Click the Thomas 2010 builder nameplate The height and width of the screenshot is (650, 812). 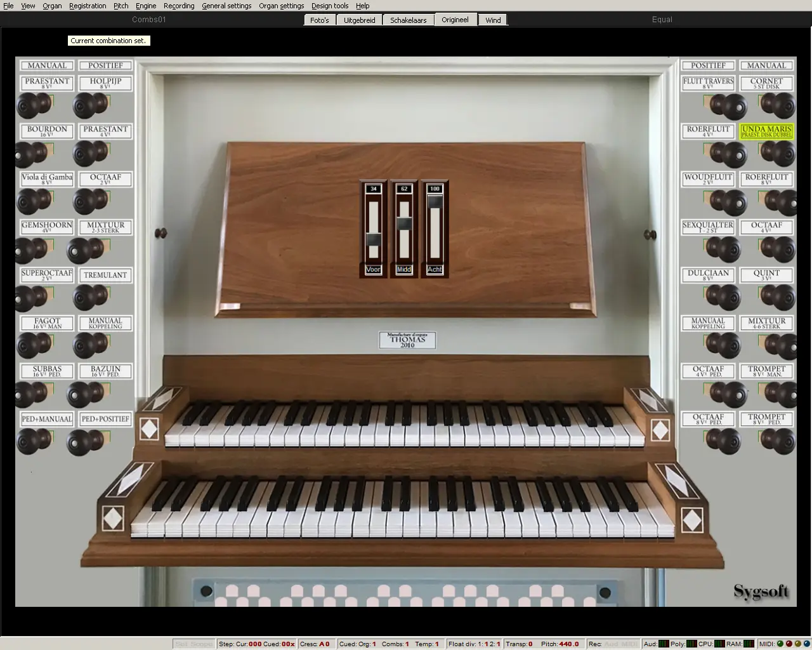pyautogui.click(x=407, y=340)
